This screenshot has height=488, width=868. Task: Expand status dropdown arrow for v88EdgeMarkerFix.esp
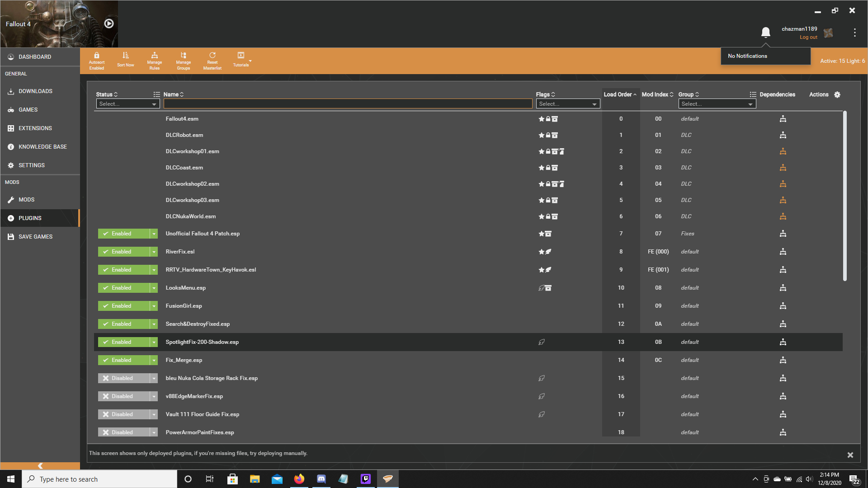click(154, 396)
